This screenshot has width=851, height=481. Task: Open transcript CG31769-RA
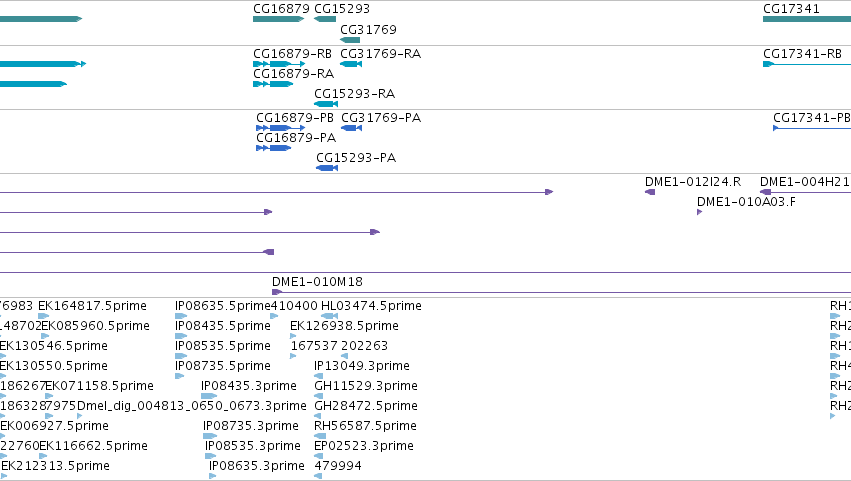[x=351, y=64]
